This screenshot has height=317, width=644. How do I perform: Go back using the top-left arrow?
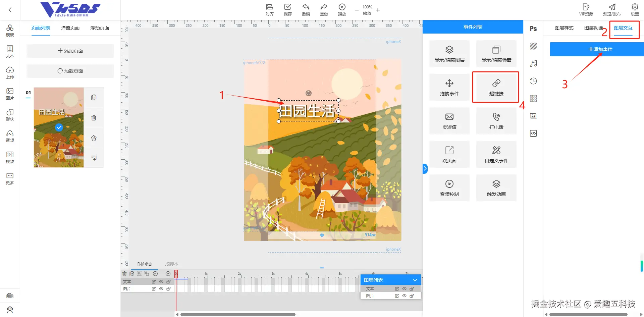10,10
